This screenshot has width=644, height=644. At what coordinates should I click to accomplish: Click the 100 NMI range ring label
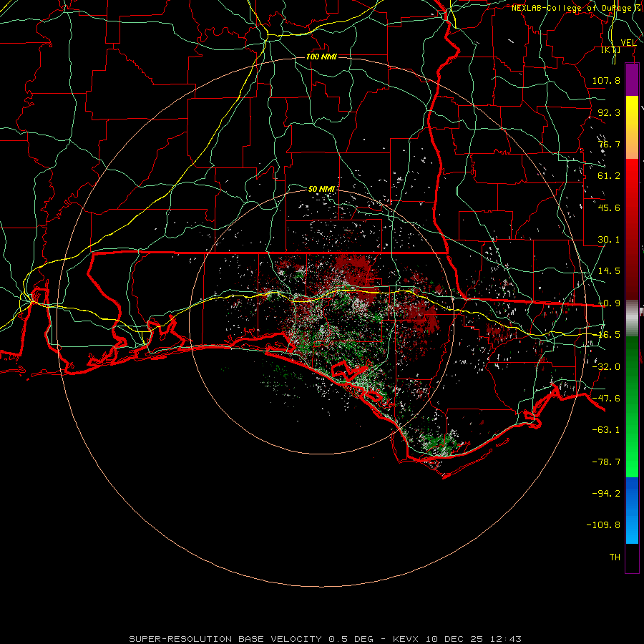coord(321,57)
